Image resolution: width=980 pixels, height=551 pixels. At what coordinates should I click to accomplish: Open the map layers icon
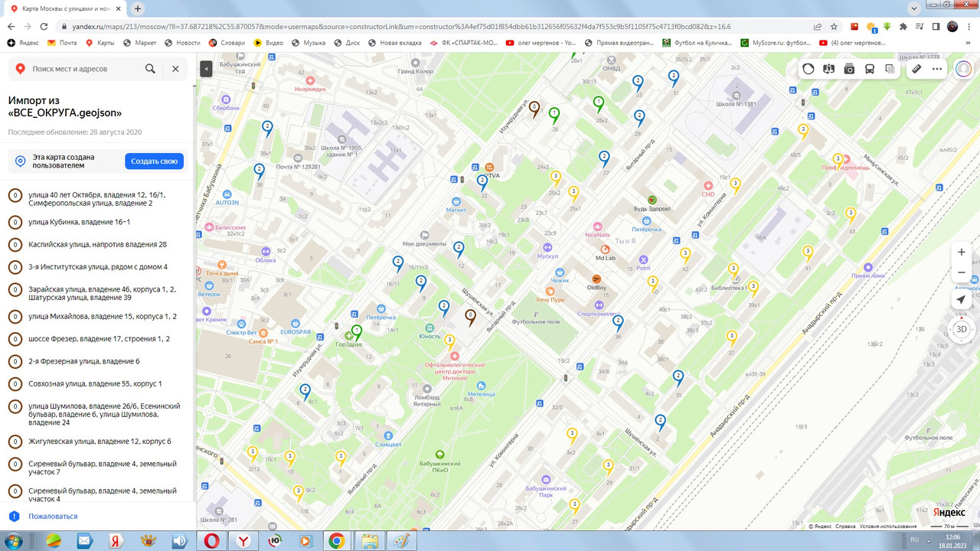(x=890, y=69)
